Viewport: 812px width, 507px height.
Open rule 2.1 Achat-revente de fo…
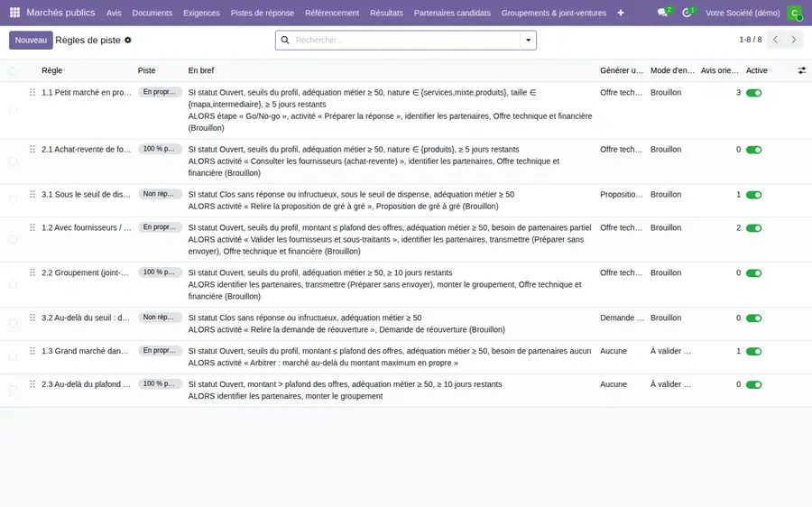click(x=87, y=149)
